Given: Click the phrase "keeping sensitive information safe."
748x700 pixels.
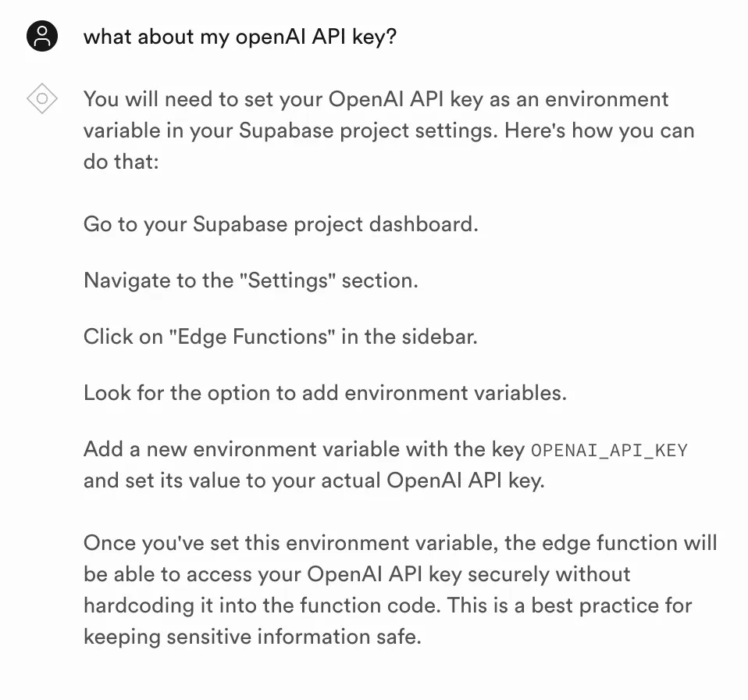Looking at the screenshot, I should 253,637.
